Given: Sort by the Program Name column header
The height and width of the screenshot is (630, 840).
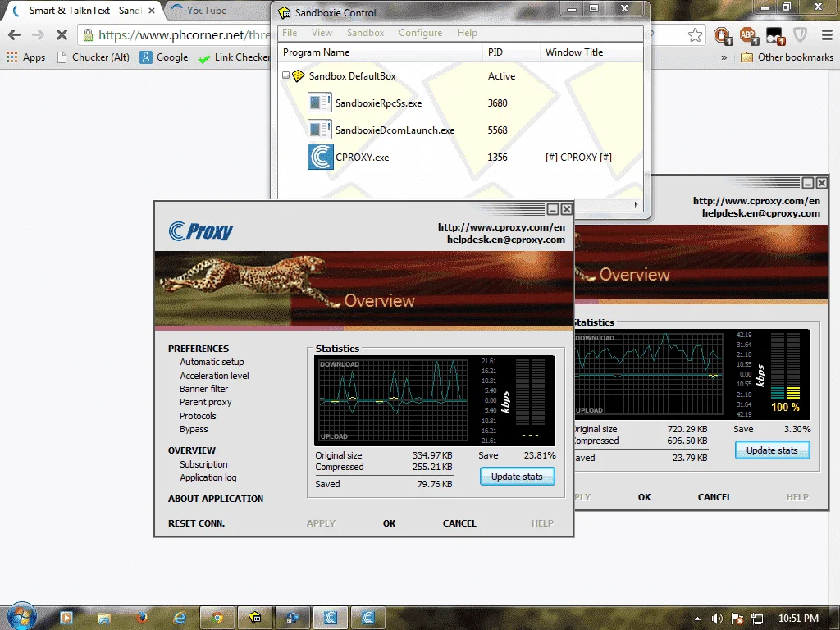Looking at the screenshot, I should coord(380,52).
